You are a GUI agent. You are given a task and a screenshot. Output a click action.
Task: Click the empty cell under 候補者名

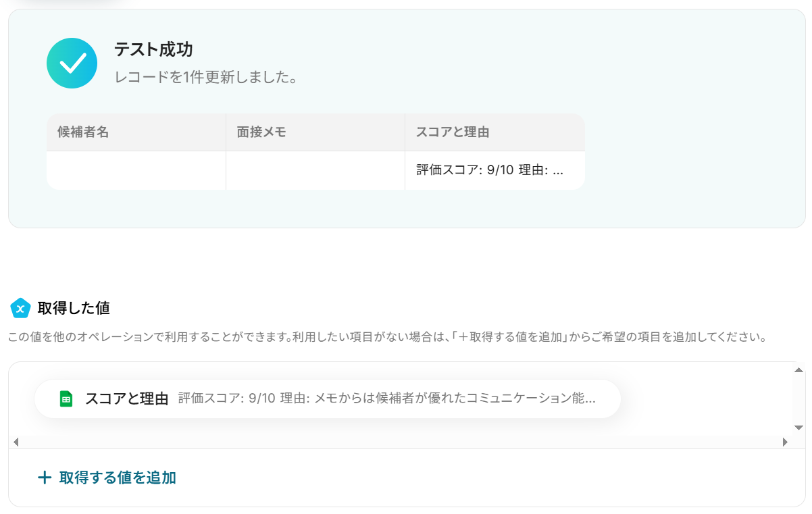[x=136, y=170]
